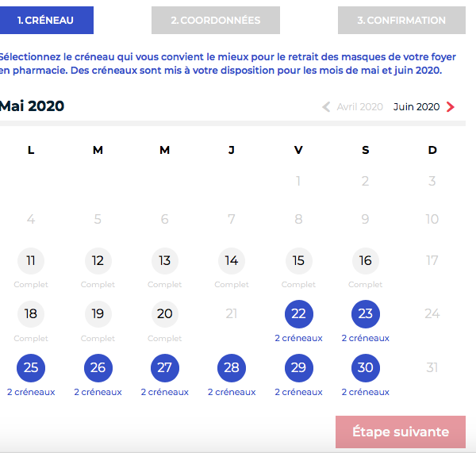This screenshot has width=476, height=453.
Task: Click the red next month arrow
Action: click(451, 107)
